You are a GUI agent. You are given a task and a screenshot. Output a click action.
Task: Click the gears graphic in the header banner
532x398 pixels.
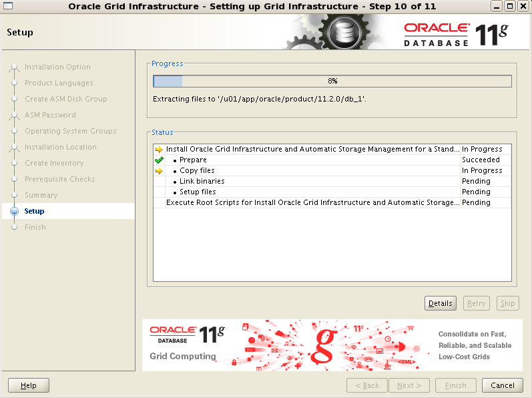click(339, 32)
